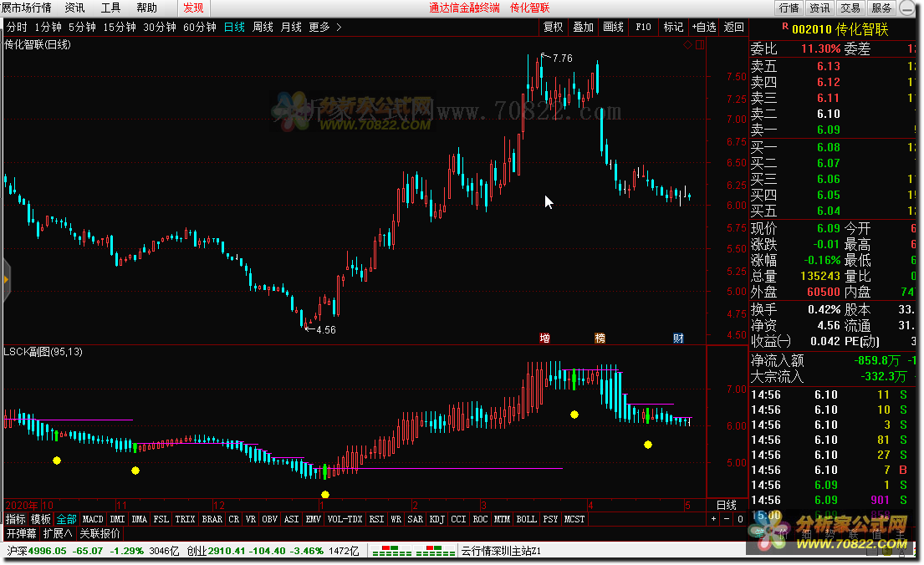This screenshot has width=924, height=565.
Task: Add stock via +自选 button
Action: 703,27
